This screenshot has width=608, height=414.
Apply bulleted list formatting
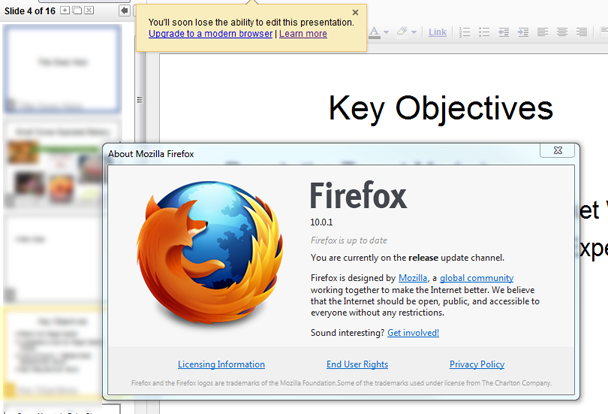pyautogui.click(x=484, y=32)
